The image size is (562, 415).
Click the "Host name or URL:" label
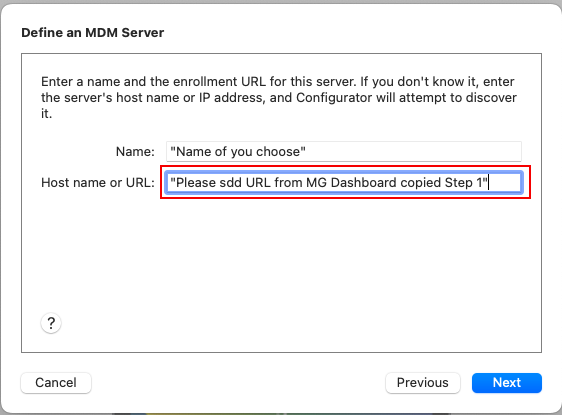[x=98, y=182]
